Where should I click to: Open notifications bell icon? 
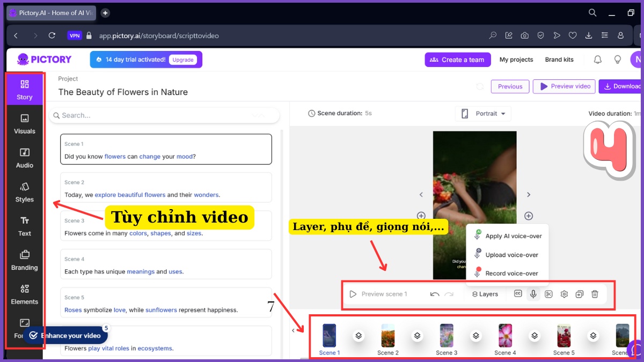coord(597,60)
